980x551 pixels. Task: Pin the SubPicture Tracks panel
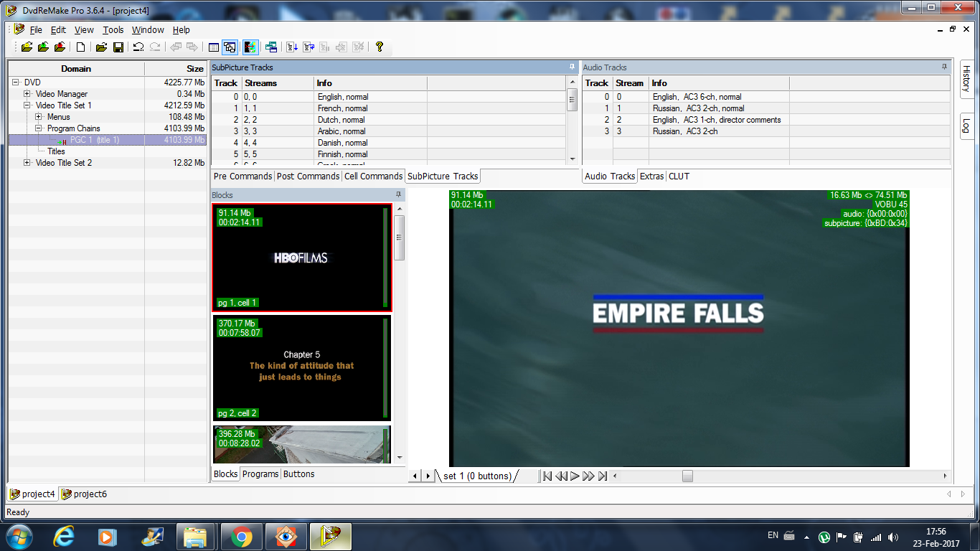(572, 67)
